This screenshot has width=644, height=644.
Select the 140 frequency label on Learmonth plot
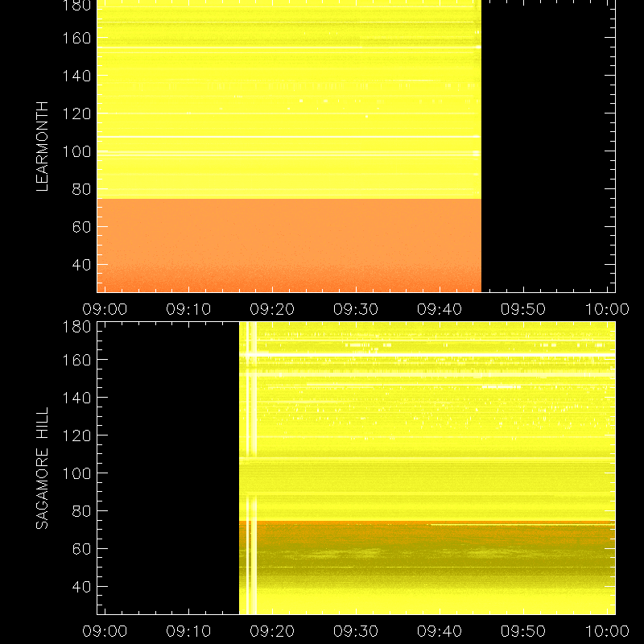pyautogui.click(x=76, y=76)
